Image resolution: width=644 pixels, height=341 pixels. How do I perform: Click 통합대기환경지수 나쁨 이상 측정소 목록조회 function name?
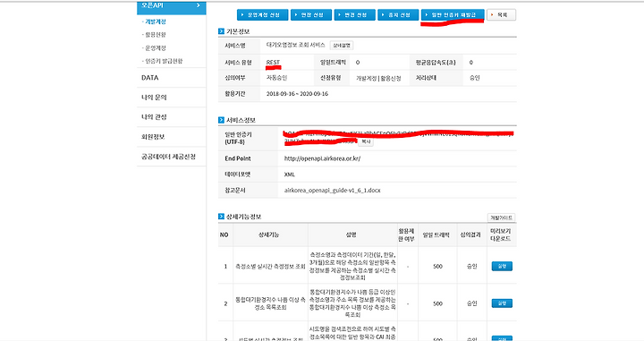coord(270,303)
